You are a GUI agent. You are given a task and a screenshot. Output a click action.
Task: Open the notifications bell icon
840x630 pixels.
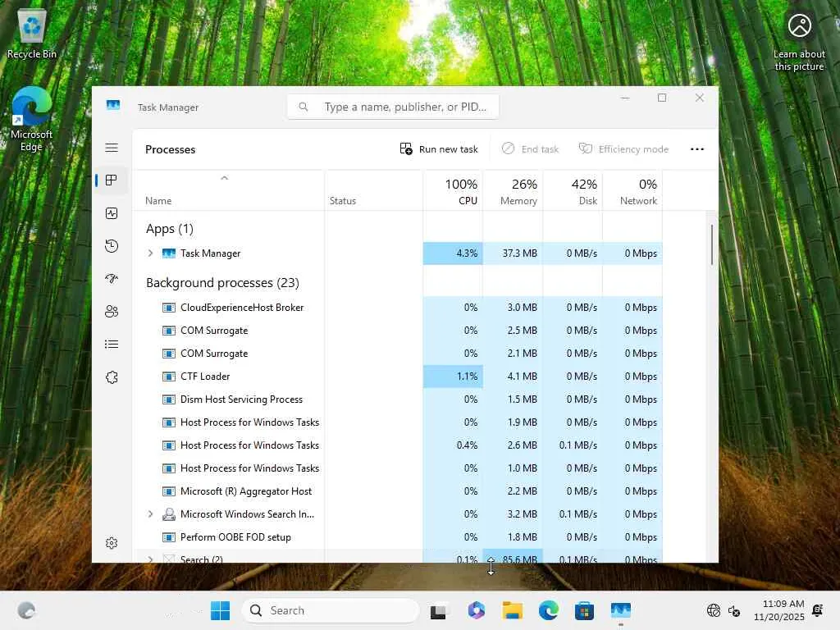(x=818, y=610)
